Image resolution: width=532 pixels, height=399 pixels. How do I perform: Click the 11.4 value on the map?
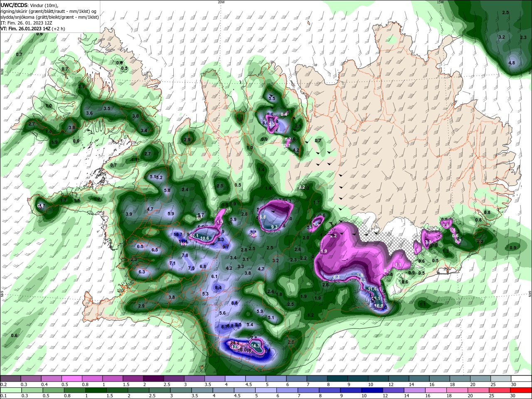[372, 289]
